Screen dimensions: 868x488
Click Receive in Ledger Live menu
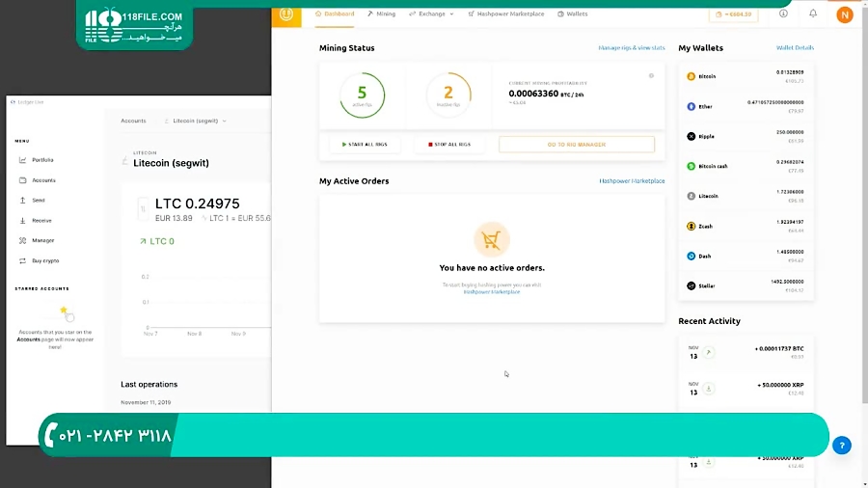36,220
